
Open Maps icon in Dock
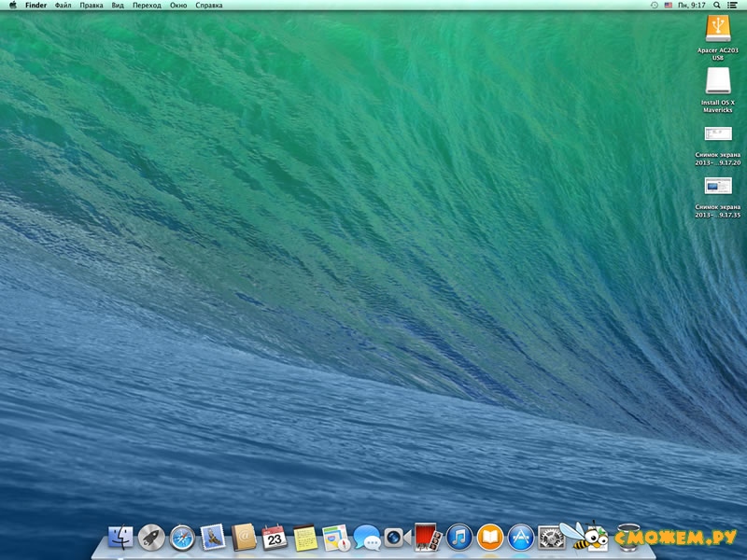point(336,538)
